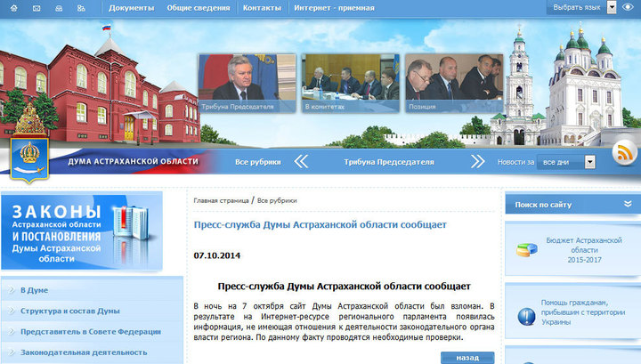Click the eye accessibility icon

[x=628, y=7]
